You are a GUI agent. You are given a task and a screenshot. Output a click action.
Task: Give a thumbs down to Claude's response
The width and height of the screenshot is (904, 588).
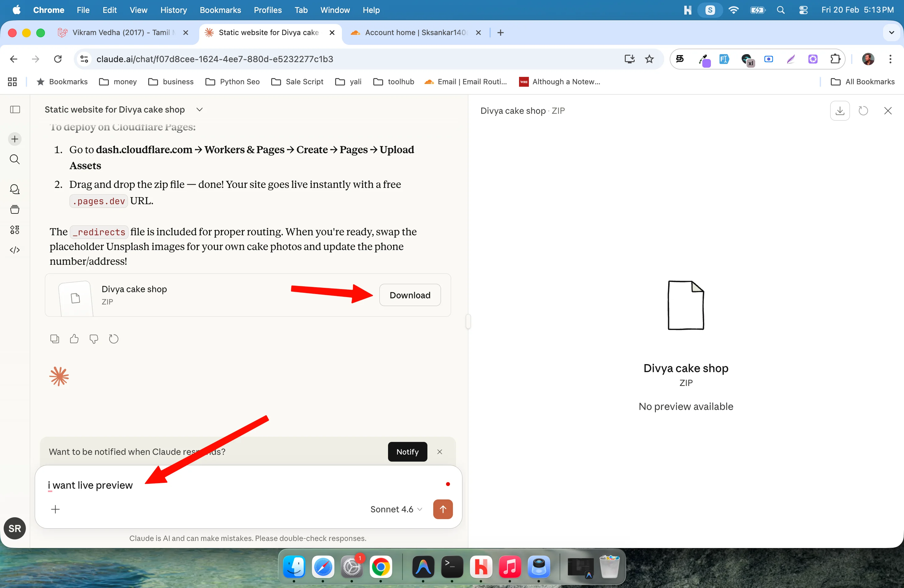94,339
